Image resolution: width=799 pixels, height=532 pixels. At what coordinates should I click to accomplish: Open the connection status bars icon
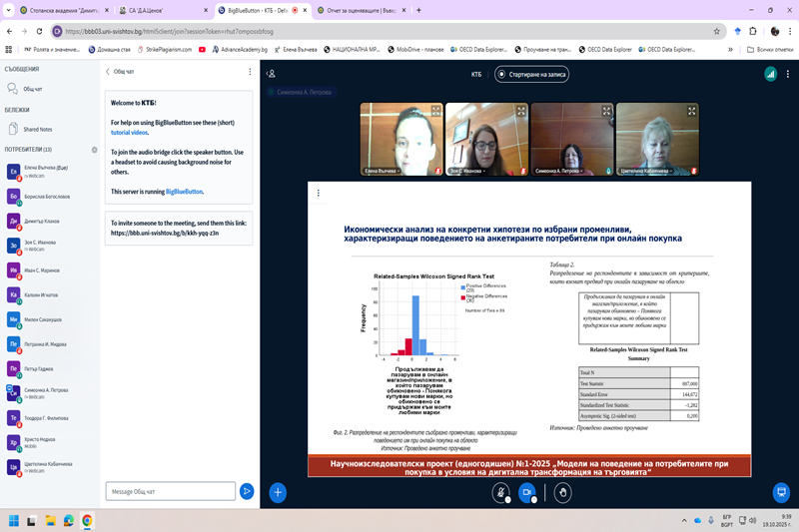770,74
